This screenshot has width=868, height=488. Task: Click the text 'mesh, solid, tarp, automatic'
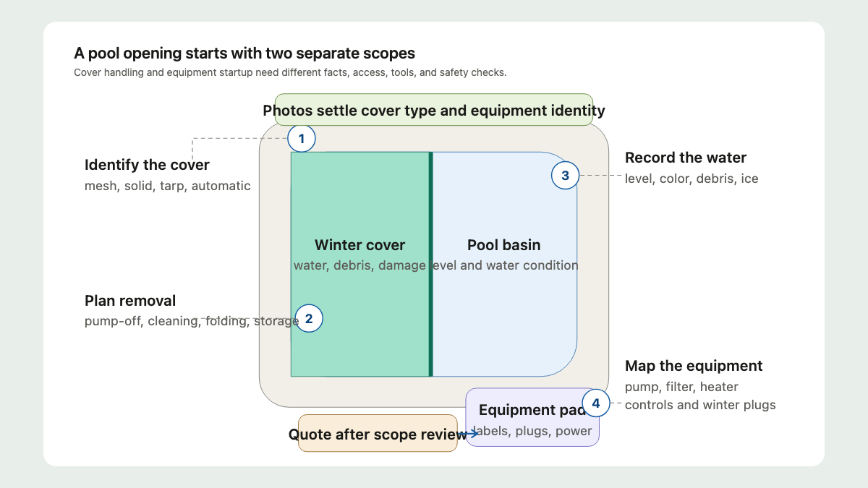pos(168,186)
